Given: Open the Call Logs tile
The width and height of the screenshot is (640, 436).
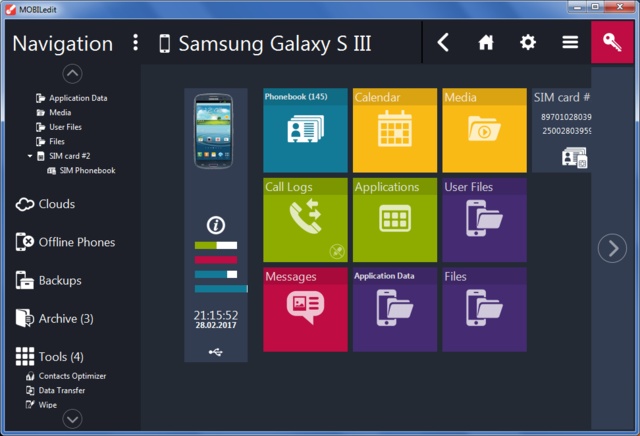Looking at the screenshot, I should [x=305, y=220].
